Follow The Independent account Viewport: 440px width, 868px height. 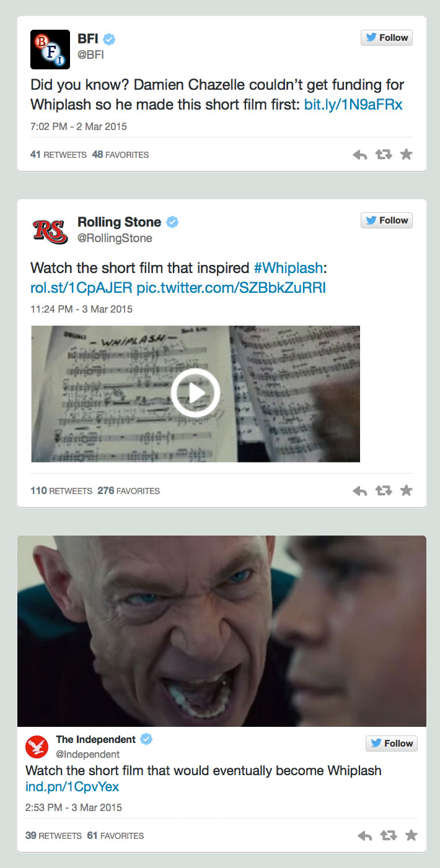click(392, 744)
